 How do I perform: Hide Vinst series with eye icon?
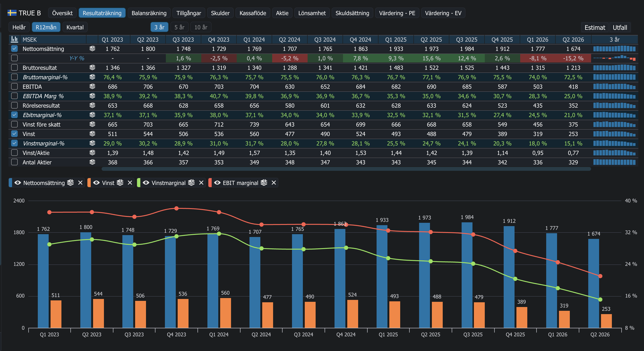coord(96,183)
